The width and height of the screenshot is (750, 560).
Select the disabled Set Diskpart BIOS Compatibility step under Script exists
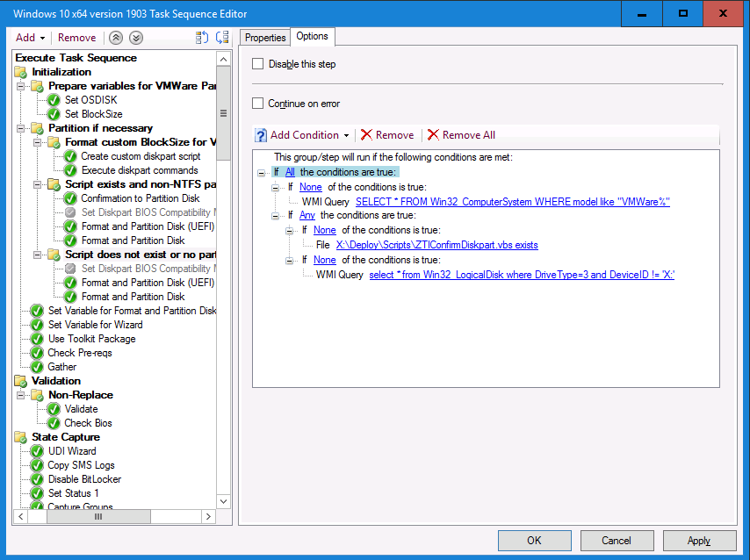(x=148, y=212)
